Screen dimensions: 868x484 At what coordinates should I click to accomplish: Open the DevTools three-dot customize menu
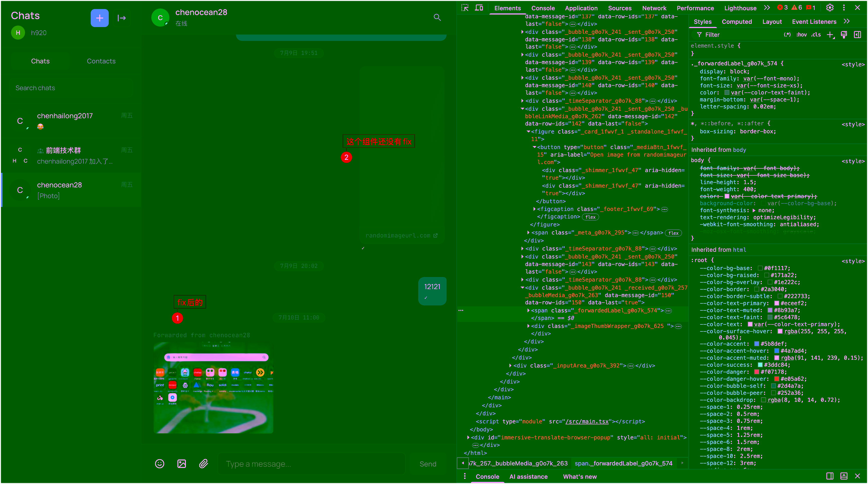(x=844, y=8)
